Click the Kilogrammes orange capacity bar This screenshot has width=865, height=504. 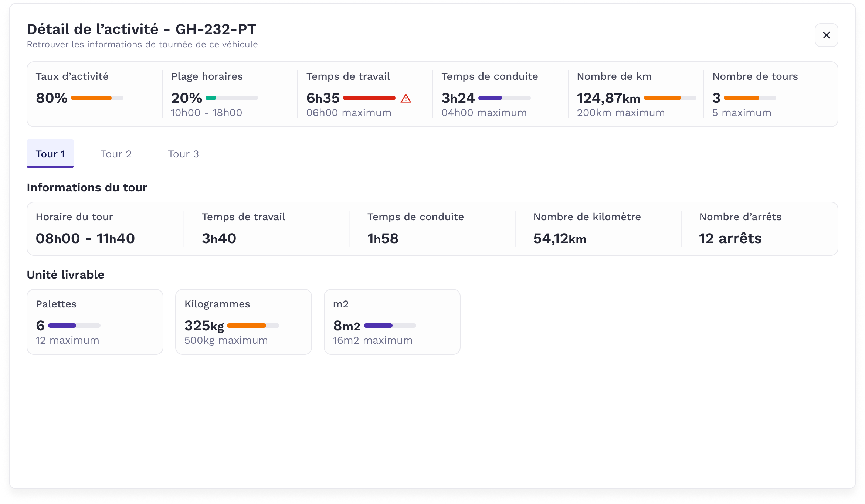click(x=253, y=326)
